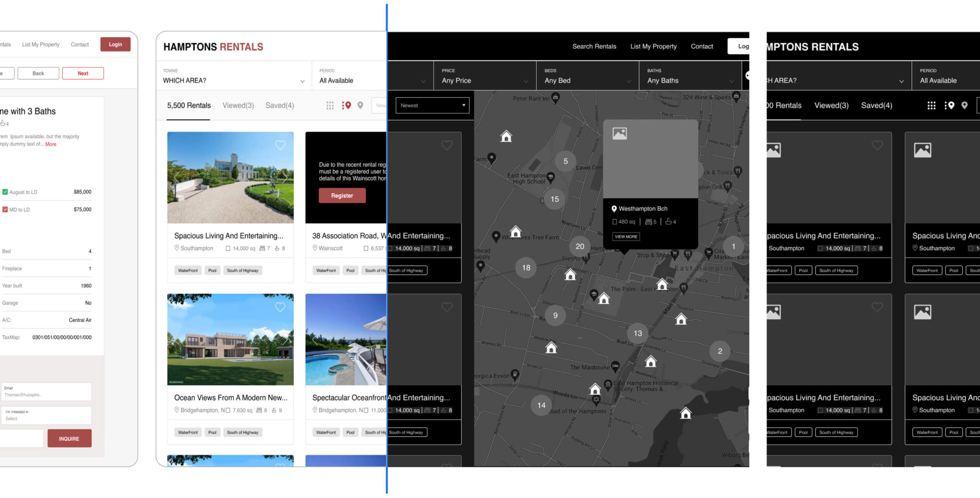Image resolution: width=980 pixels, height=498 pixels.
Task: Select map-list split view icon in light mockup
Action: point(346,106)
